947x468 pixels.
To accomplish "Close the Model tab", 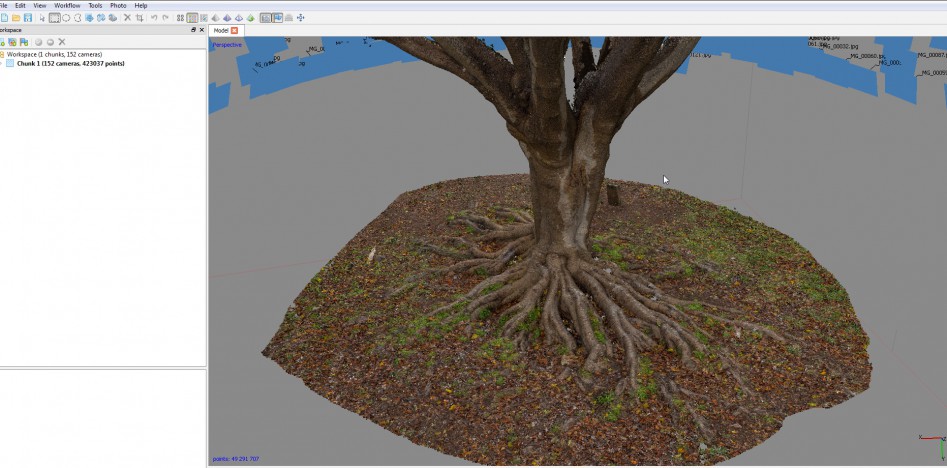I will tap(234, 30).
